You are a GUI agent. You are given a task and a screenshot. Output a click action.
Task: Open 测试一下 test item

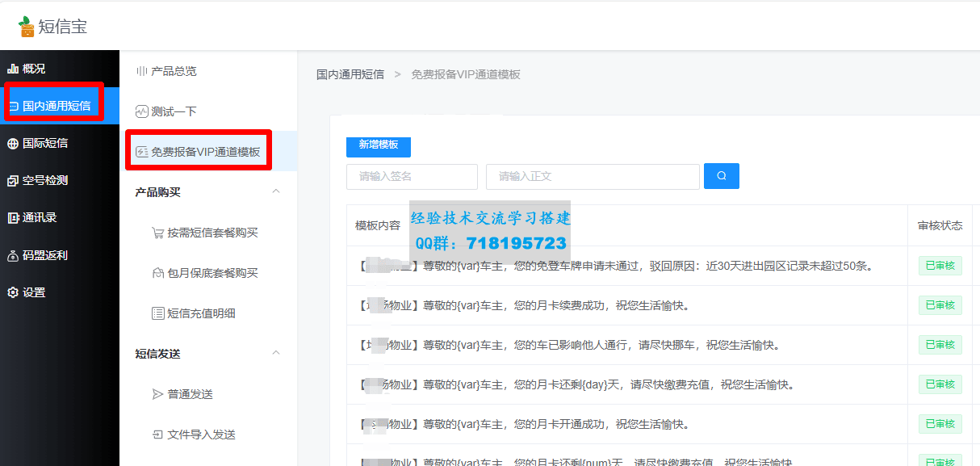[173, 111]
